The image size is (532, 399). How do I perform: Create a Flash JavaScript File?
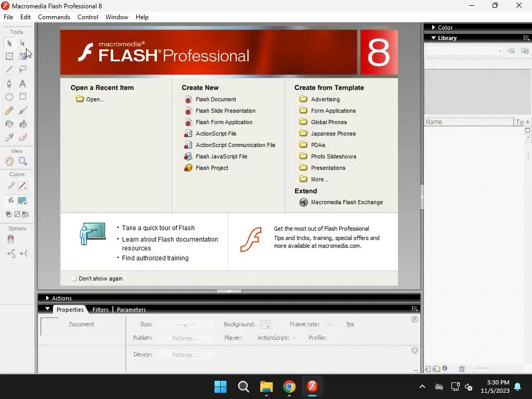[x=216, y=156]
